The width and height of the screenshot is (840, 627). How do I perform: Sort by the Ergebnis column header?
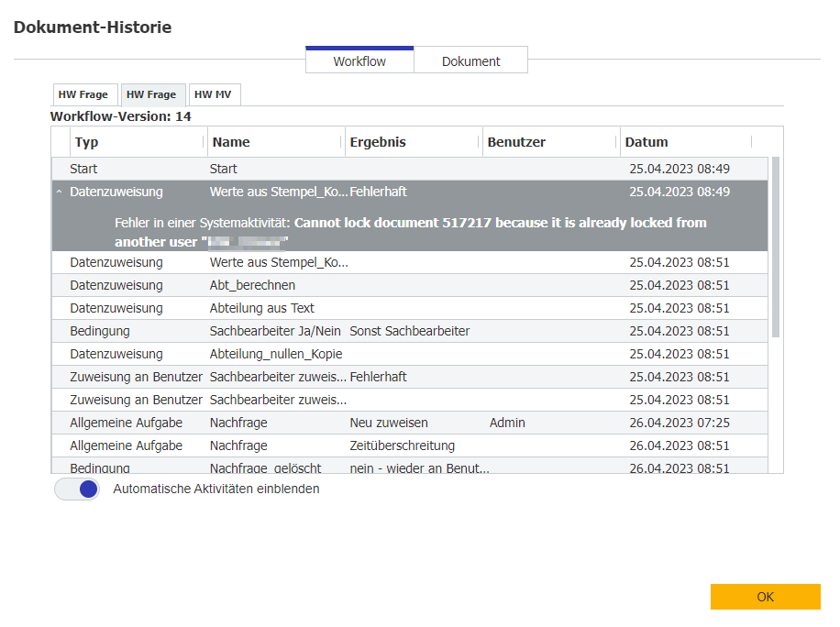tap(377, 142)
